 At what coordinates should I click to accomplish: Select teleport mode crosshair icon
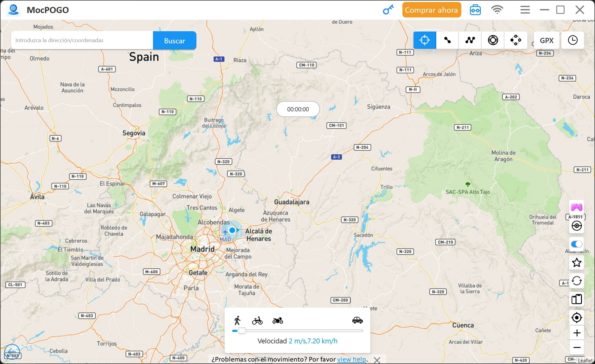pyautogui.click(x=425, y=40)
